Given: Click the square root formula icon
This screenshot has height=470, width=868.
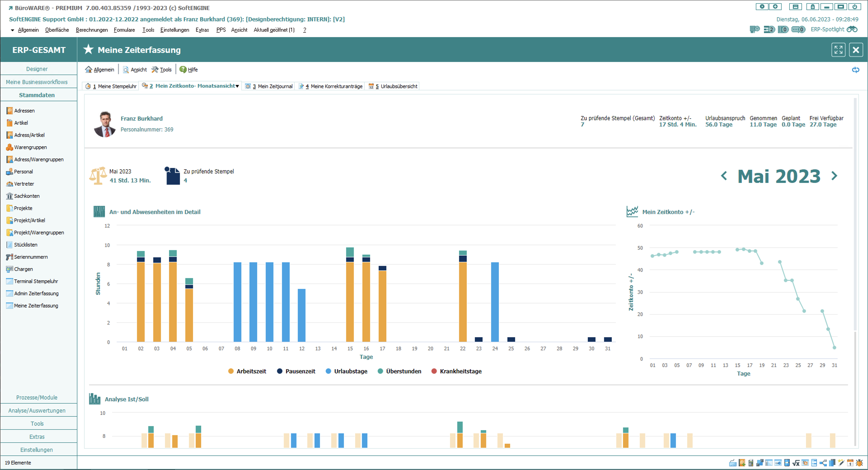Looking at the screenshot, I should pos(796,463).
